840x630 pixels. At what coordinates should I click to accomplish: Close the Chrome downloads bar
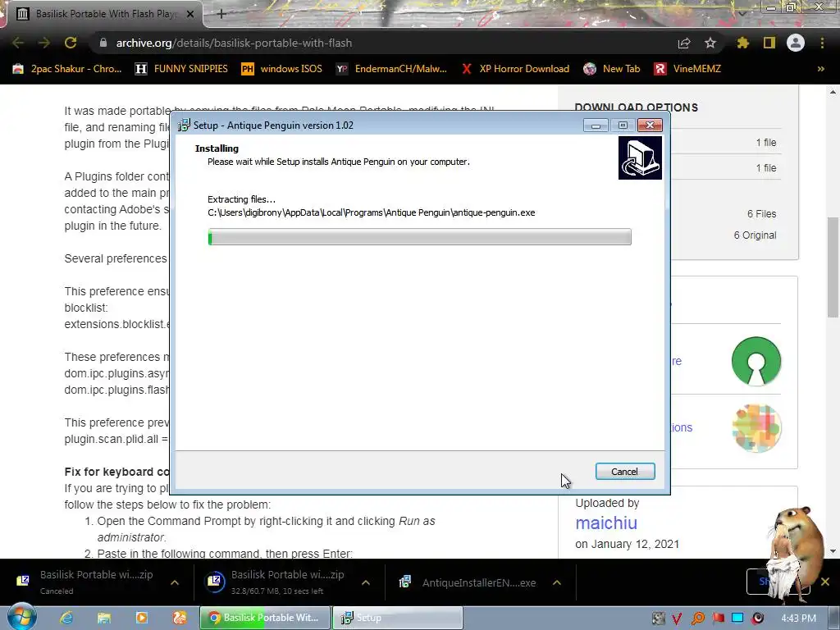825,582
